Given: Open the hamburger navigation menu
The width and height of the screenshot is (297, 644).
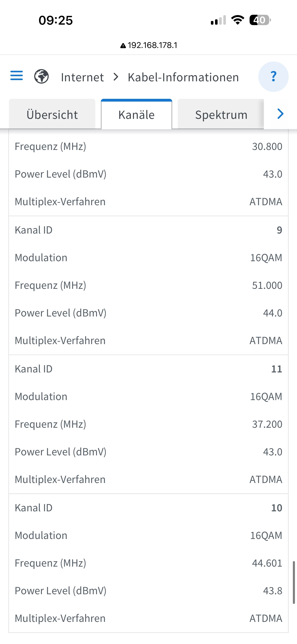Looking at the screenshot, I should pyautogui.click(x=17, y=76).
